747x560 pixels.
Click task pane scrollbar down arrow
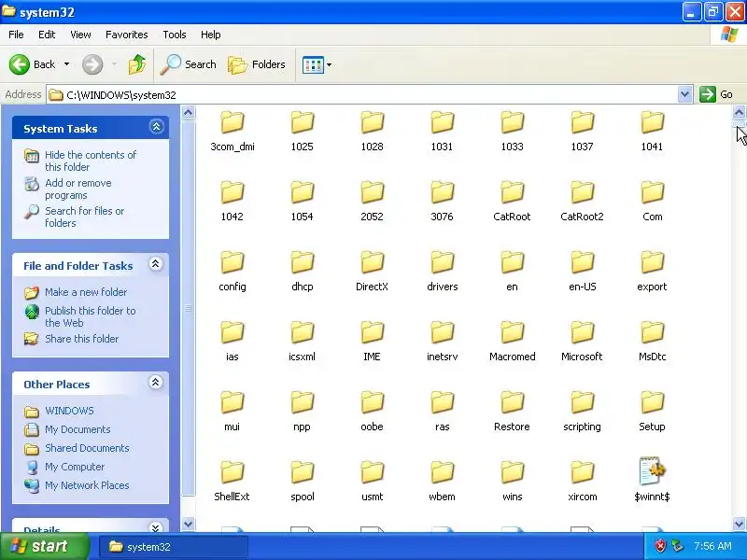(189, 524)
